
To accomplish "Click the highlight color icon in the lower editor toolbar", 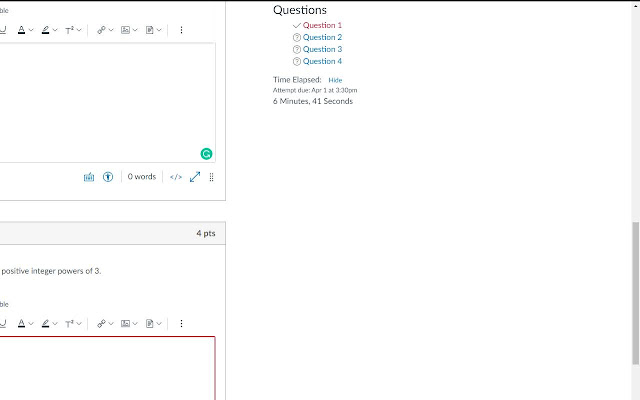I will [x=45, y=323].
